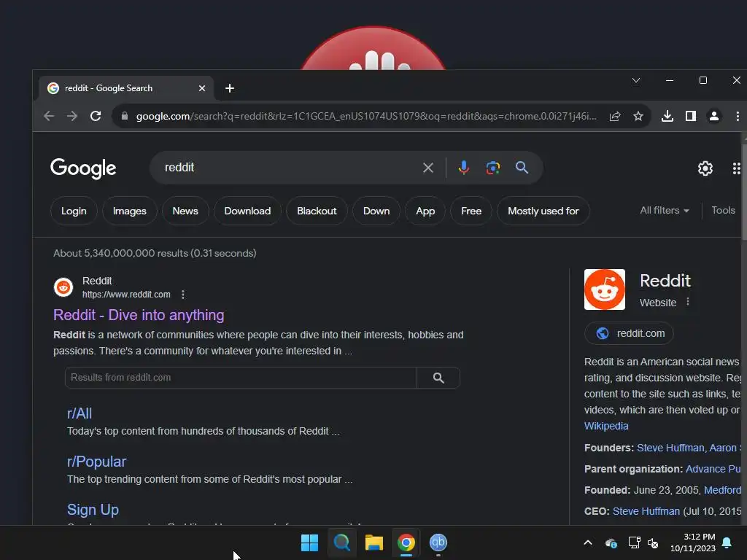This screenshot has height=560, width=747.
Task: Click the Chrome address bar URL
Action: pos(366,116)
